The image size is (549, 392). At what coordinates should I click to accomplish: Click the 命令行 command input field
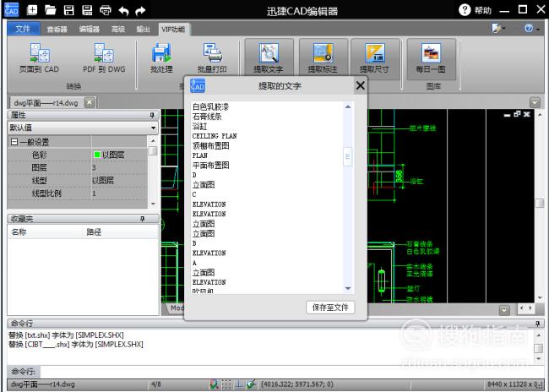click(291, 371)
